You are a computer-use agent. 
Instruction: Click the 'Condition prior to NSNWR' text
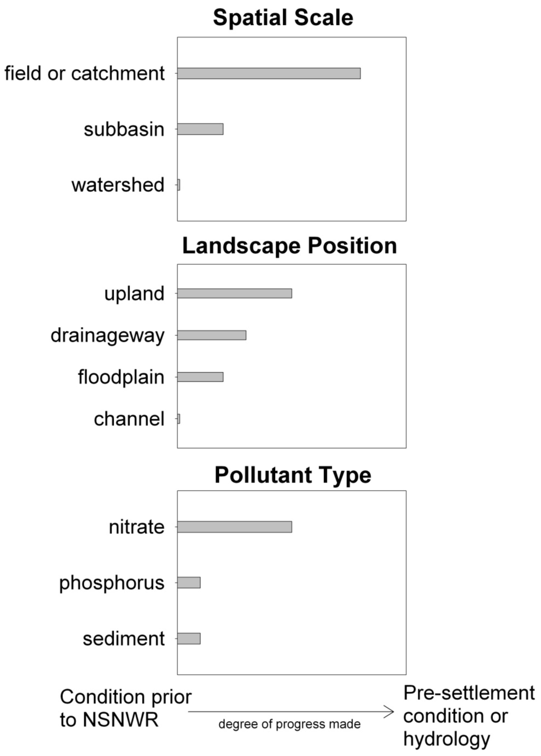[x=125, y=708]
